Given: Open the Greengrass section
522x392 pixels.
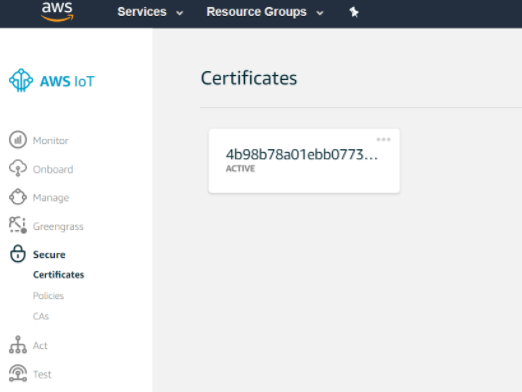Looking at the screenshot, I should pyautogui.click(x=58, y=226).
